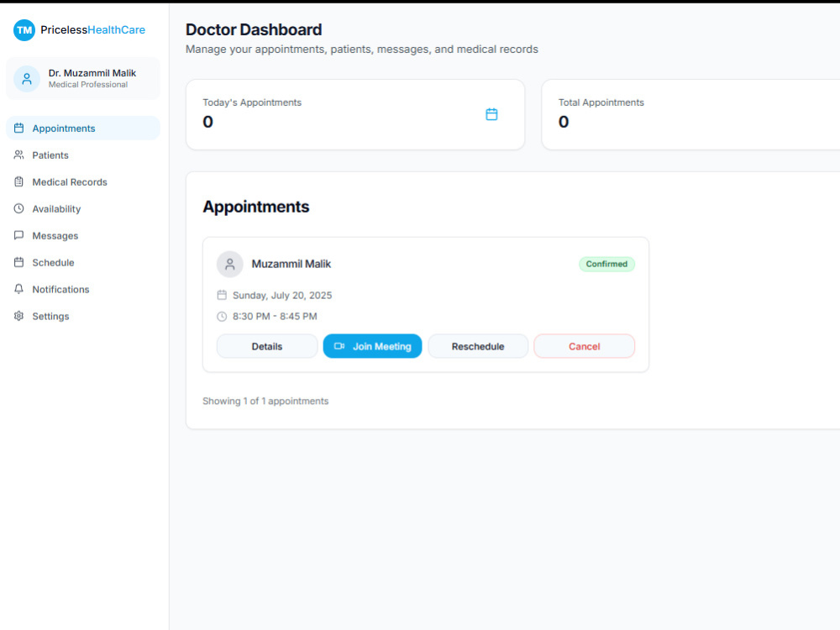Click the Join Meeting button
This screenshot has height=630, width=840.
point(372,346)
